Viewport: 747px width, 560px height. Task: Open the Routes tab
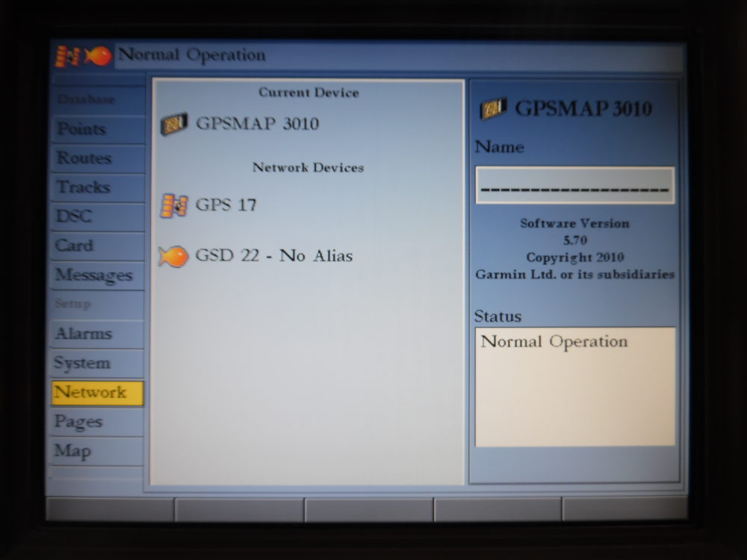pos(98,158)
